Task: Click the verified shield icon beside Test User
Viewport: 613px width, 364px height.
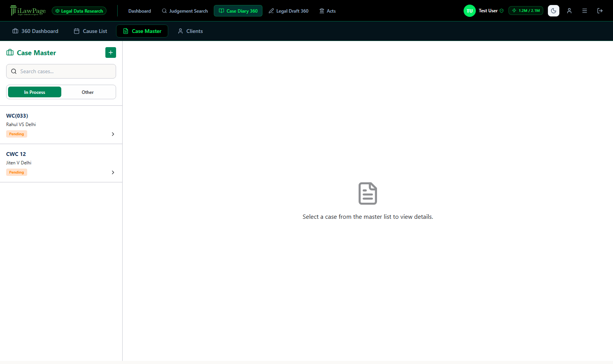Action: pos(502,11)
